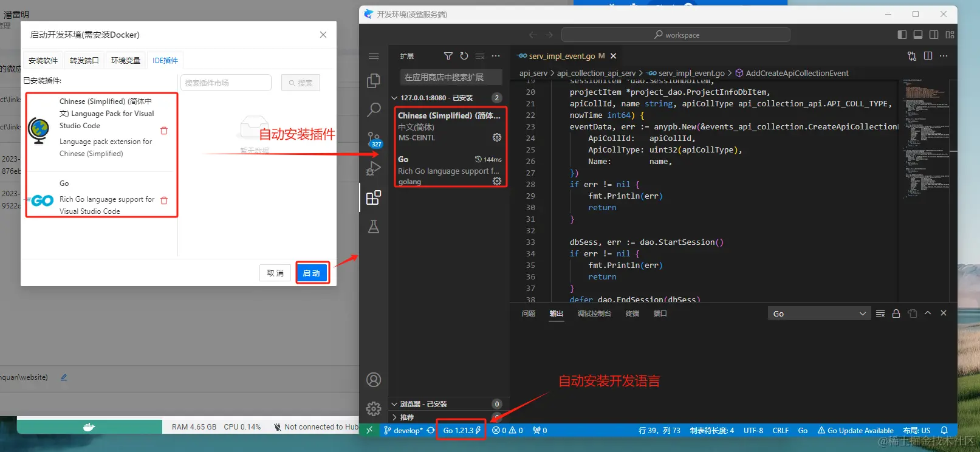The image size is (980, 452).
Task: Go forward using the navigation arrow
Action: (x=549, y=35)
